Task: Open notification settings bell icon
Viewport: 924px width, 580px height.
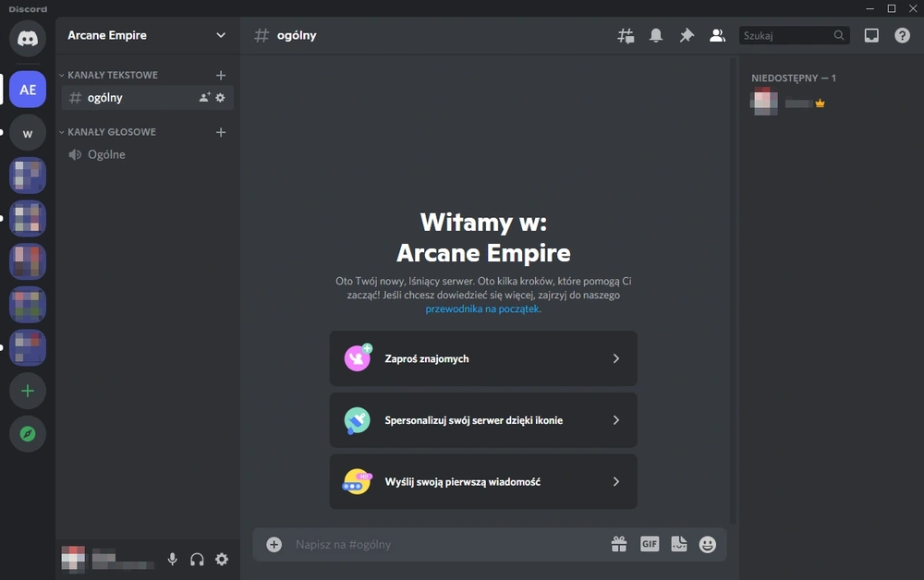Action: click(656, 35)
